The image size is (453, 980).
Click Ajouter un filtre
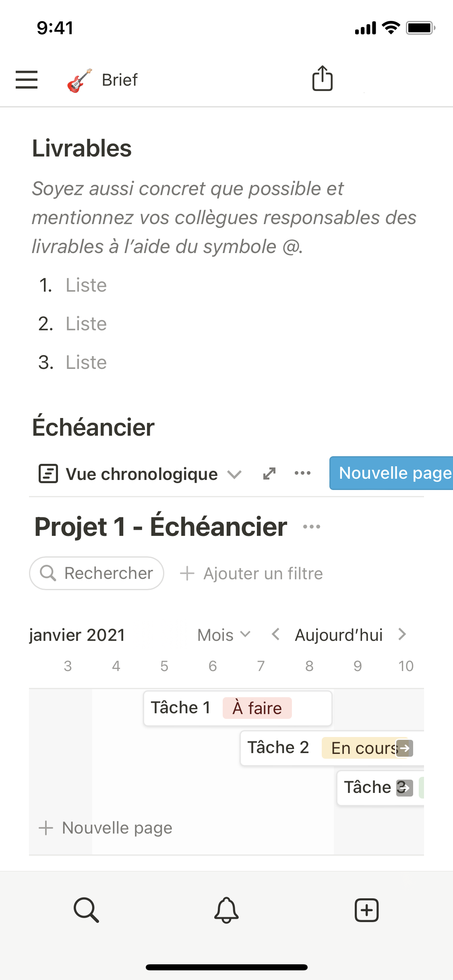[252, 573]
